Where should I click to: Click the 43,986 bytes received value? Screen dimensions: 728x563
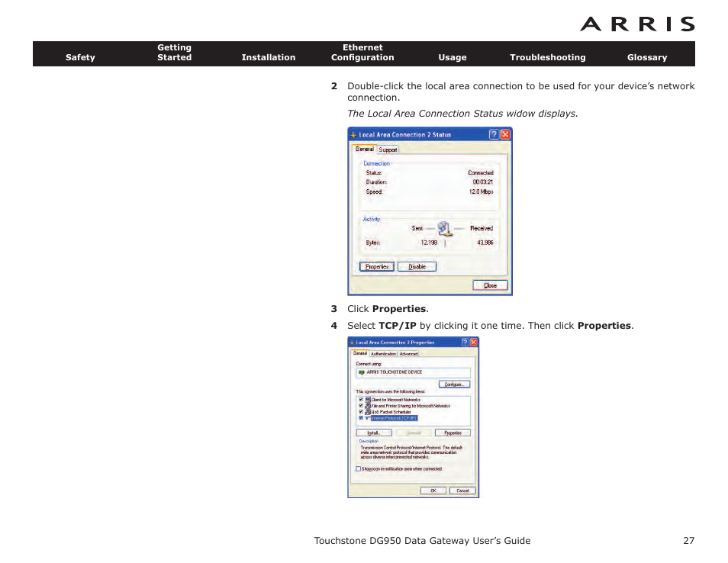[x=485, y=243]
